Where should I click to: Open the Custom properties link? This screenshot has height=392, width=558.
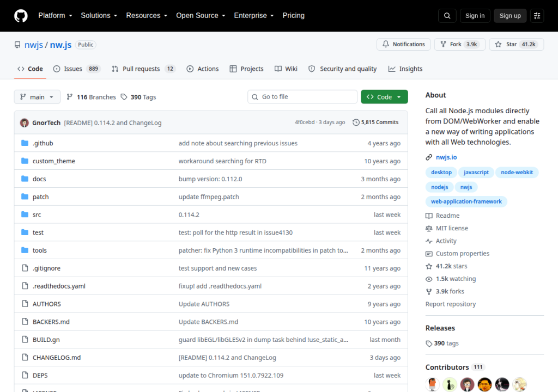coord(462,254)
